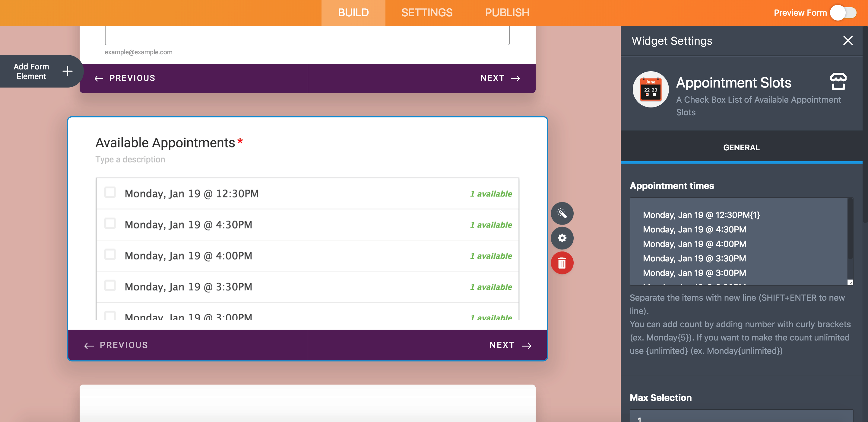This screenshot has height=422, width=868.
Task: Click the widget store icon beside Appointment Slots
Action: (x=838, y=82)
